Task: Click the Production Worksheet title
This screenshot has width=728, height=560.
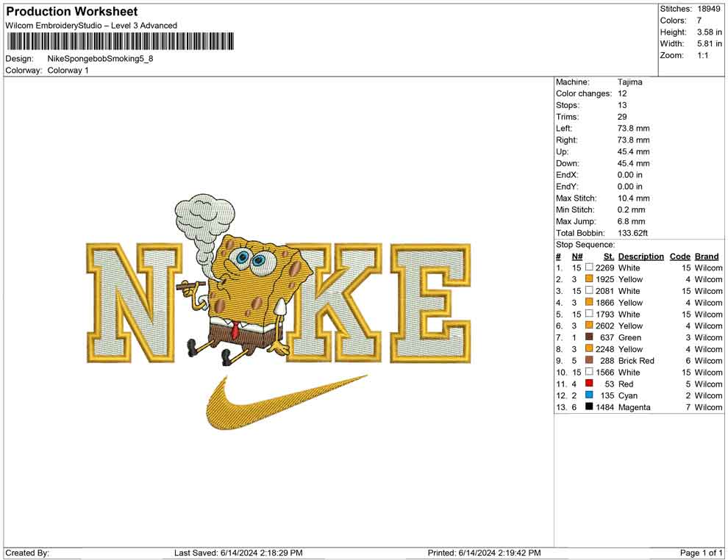Action: [72, 12]
